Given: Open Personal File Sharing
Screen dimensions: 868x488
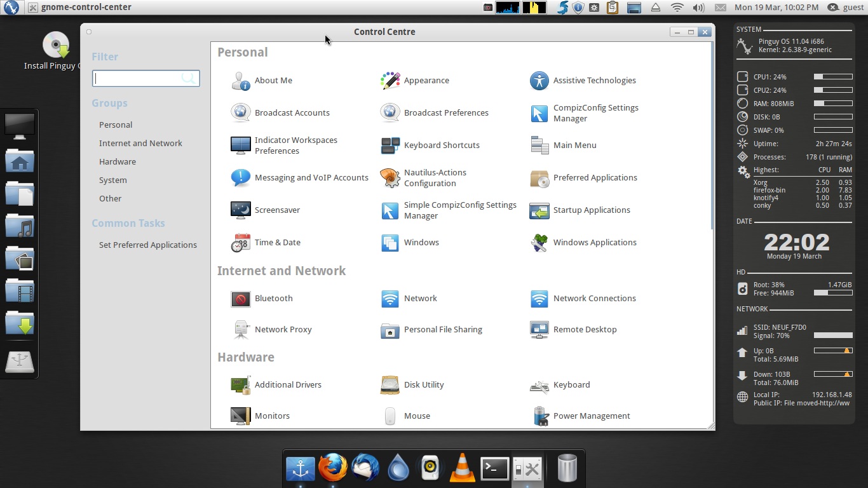Looking at the screenshot, I should 431,329.
